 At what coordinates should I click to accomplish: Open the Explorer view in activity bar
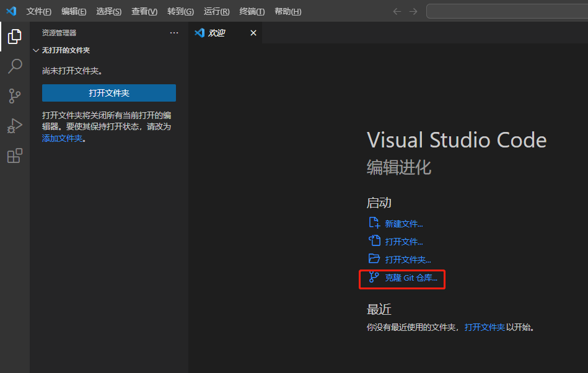tap(15, 37)
